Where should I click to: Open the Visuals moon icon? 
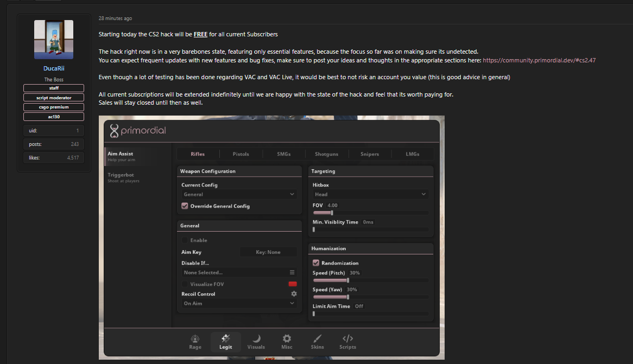click(256, 338)
